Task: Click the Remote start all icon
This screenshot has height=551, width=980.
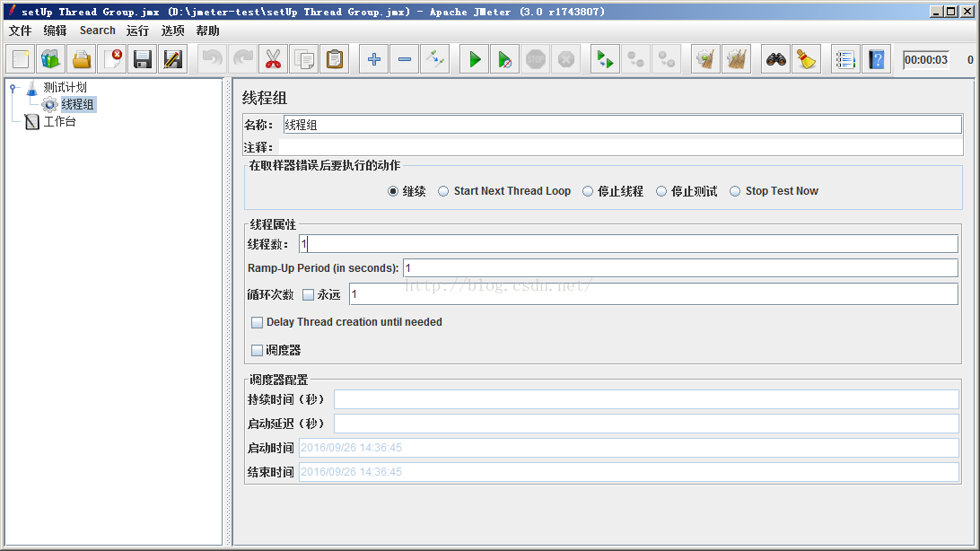Action: (605, 59)
